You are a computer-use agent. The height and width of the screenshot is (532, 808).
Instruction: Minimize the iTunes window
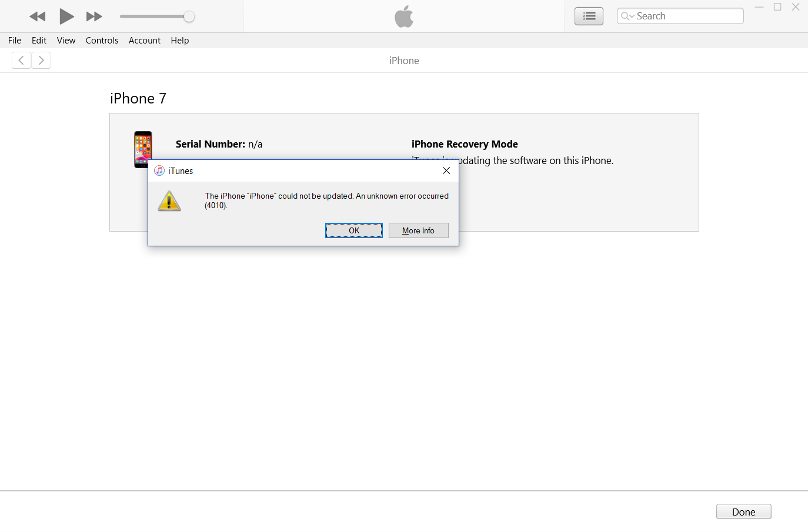pos(759,7)
